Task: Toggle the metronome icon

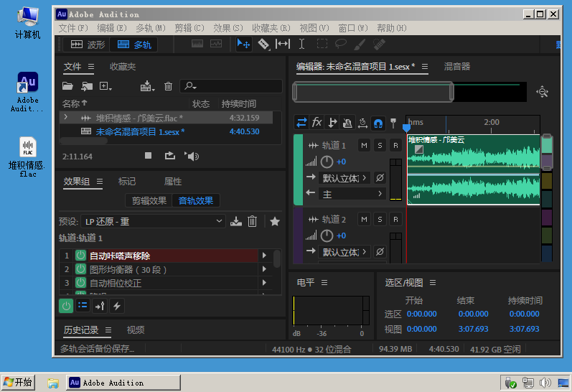Action: coord(347,123)
